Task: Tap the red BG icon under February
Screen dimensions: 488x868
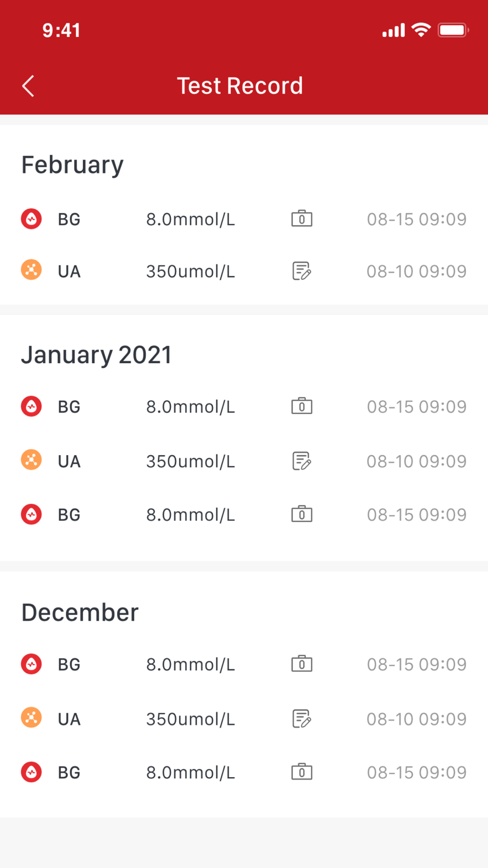Action: 31,219
